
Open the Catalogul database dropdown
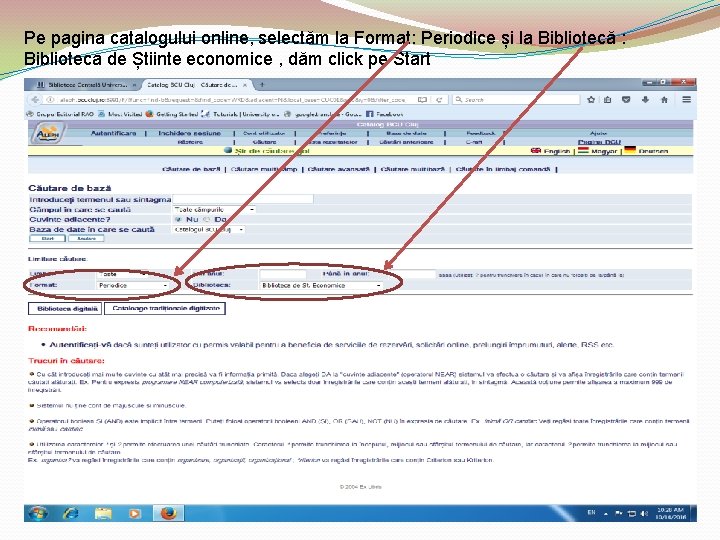(209, 229)
